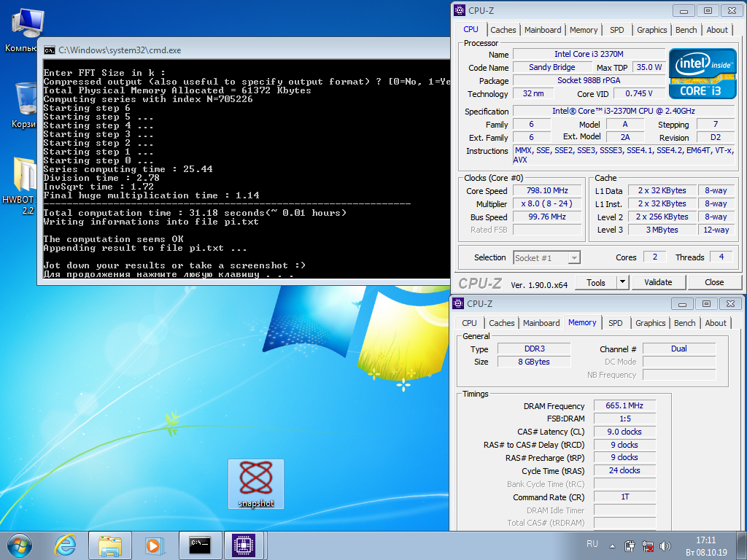Click the DRAM Frequency value 665.1 MHz
The width and height of the screenshot is (747, 560).
624,405
